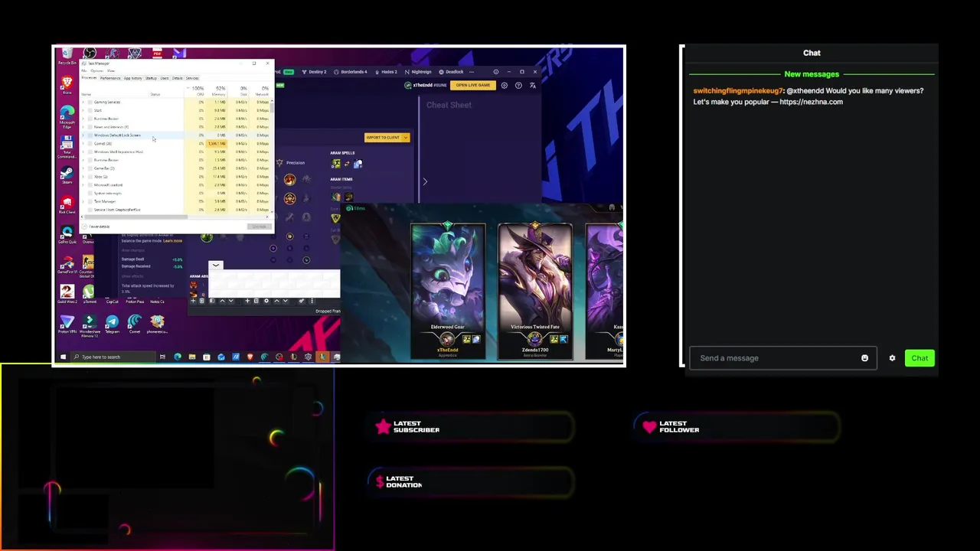Viewport: 980px width, 551px height.
Task: Open Telegram desktop shortcut
Action: coord(113,324)
